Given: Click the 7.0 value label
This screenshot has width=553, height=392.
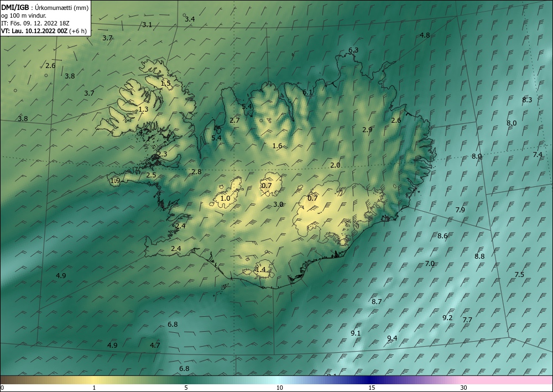Looking at the screenshot, I should [430, 263].
